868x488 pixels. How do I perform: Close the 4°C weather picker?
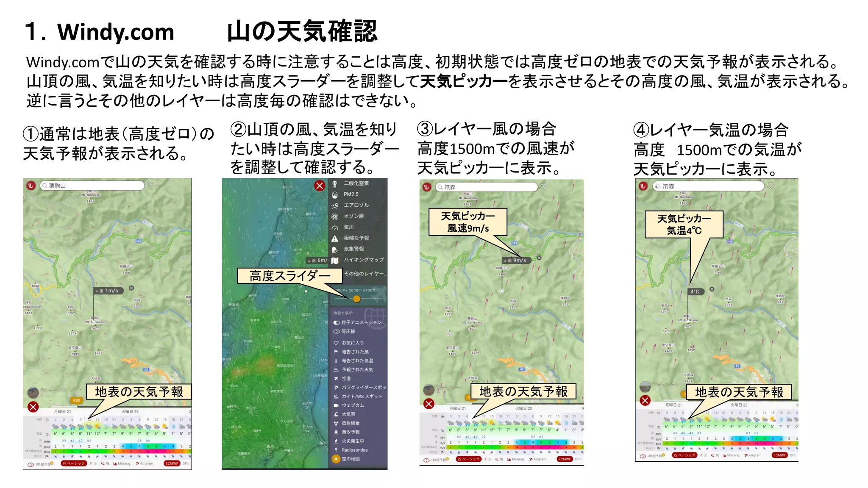point(712,289)
